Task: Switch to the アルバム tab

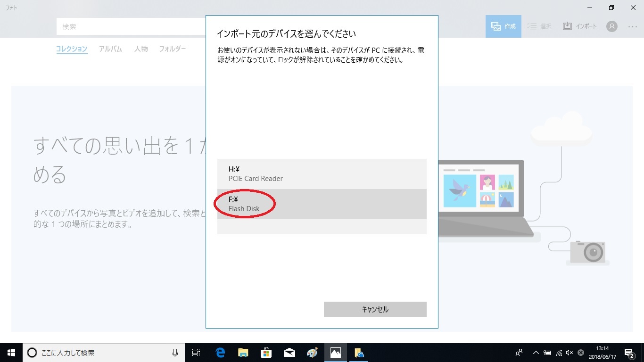Action: click(110, 49)
